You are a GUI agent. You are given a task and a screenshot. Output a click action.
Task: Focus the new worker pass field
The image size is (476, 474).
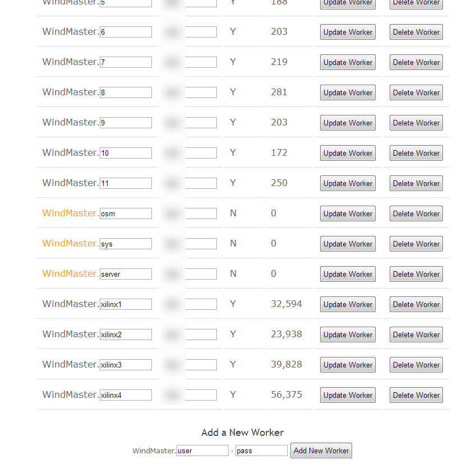261,450
